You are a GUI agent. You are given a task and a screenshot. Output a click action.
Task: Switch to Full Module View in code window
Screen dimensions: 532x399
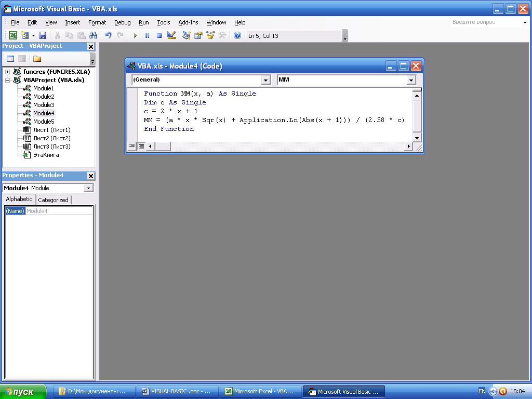(x=141, y=146)
